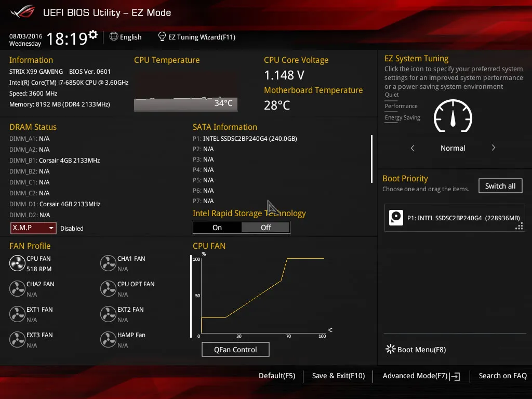Click the Boot Menu star icon
Image resolution: width=532 pixels, height=399 pixels.
[391, 349]
